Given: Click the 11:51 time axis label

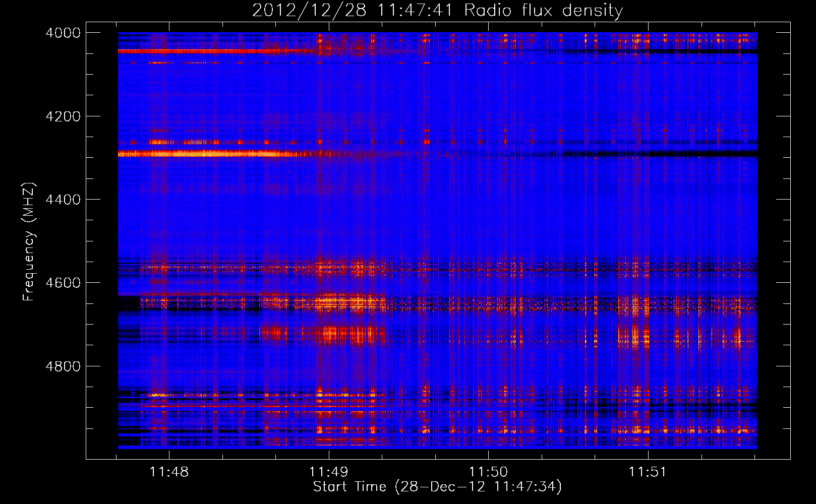Looking at the screenshot, I should (x=648, y=472).
